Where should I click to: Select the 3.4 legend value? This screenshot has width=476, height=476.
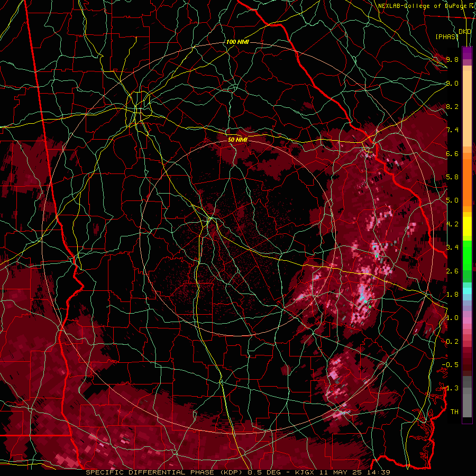tap(452, 247)
